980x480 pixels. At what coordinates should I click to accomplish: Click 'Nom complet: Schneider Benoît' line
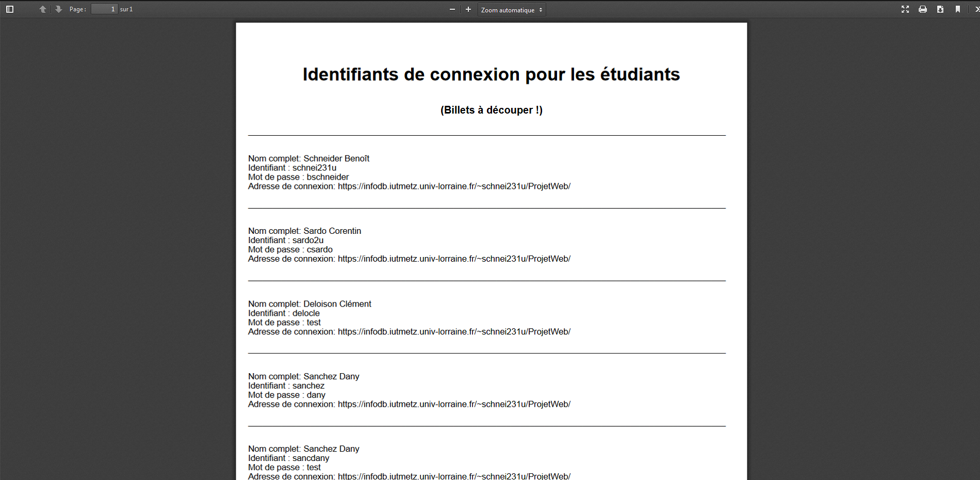[308, 158]
